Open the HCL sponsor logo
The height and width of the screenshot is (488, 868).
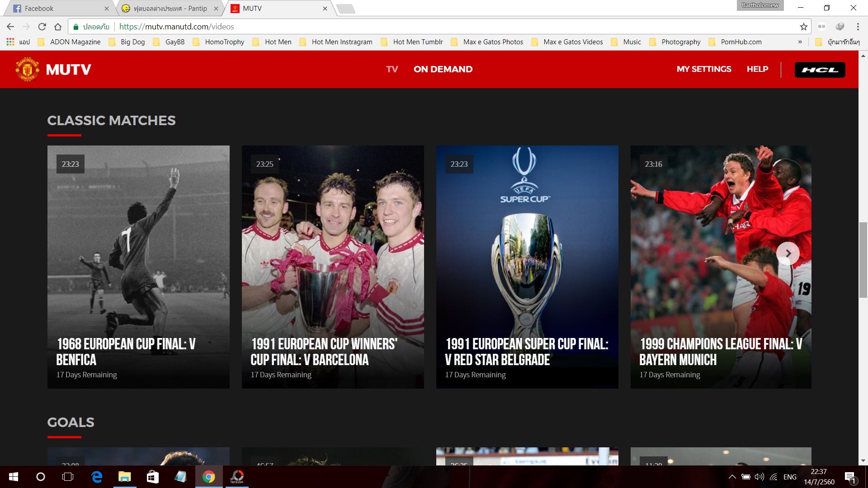coord(820,70)
